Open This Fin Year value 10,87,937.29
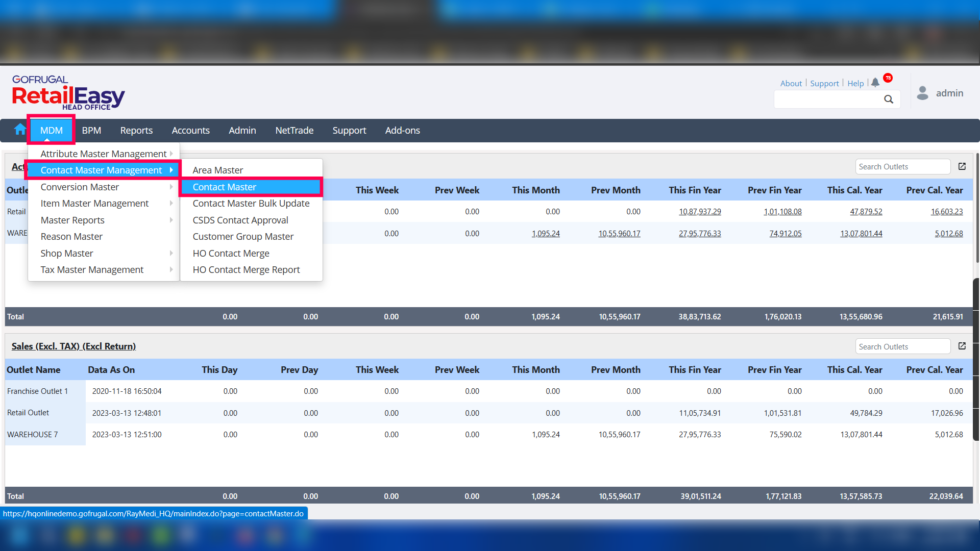The height and width of the screenshot is (551, 980). 700,212
